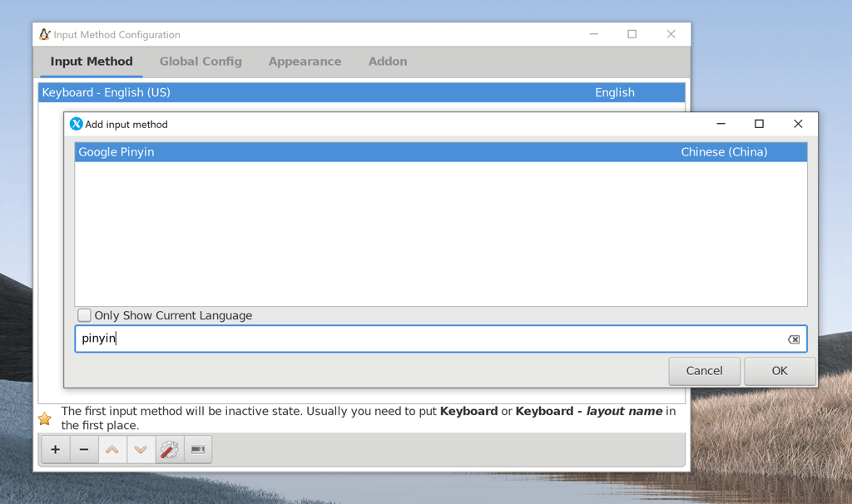The image size is (852, 504).
Task: Clear the search text using backspace icon
Action: point(794,338)
